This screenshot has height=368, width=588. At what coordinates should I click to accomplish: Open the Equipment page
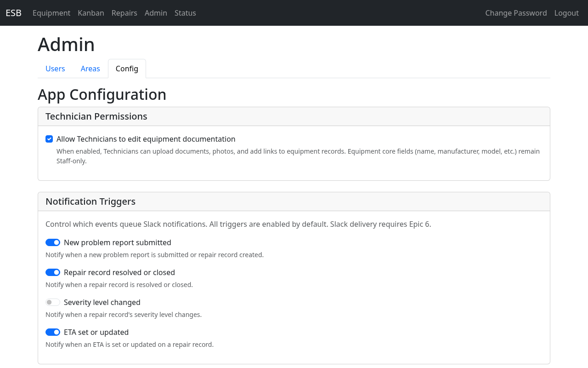tap(51, 13)
